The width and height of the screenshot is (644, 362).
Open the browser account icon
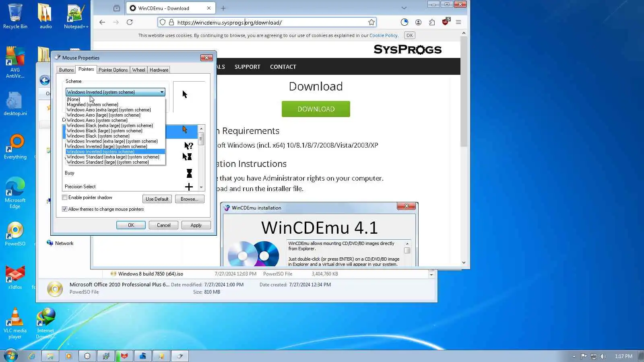418,22
